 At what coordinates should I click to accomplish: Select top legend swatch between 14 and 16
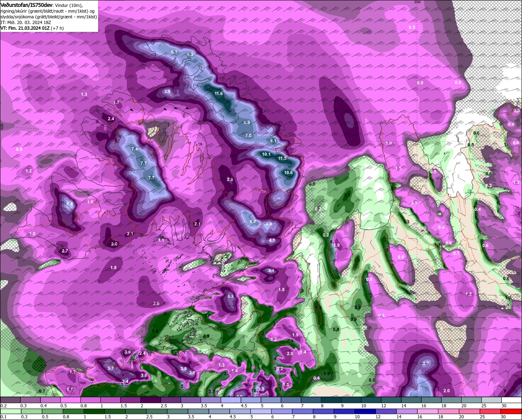point(411,400)
